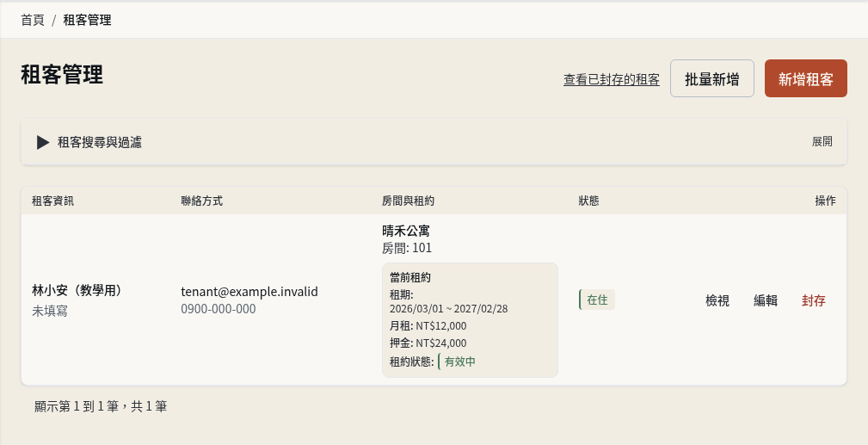This screenshot has width=868, height=445.
Task: Click property name 晴禾公寓
Action: click(406, 231)
